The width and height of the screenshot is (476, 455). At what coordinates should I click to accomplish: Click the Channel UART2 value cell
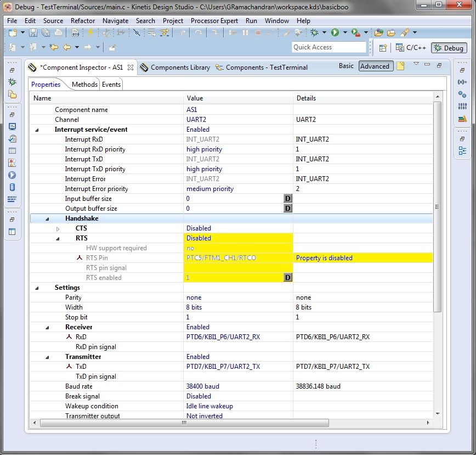[x=238, y=119]
